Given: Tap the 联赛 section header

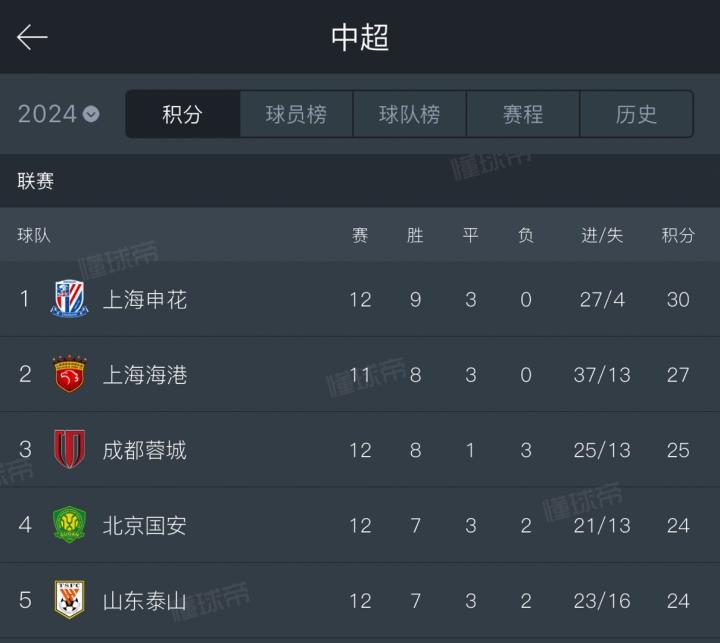Looking at the screenshot, I should coord(36,181).
